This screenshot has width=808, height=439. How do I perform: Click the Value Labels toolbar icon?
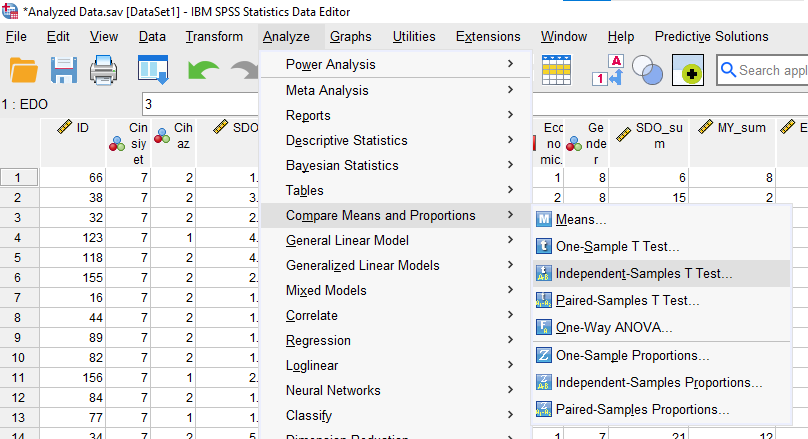coord(609,72)
